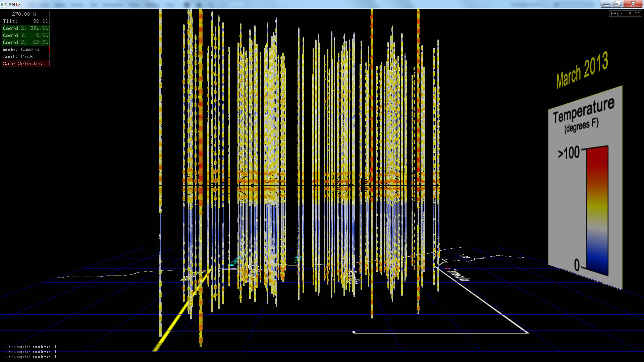Minimize the ANTz window
644x362 pixels.
606,4
